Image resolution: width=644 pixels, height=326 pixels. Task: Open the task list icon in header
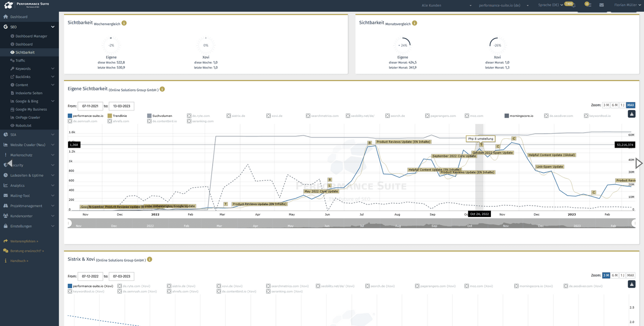pos(589,5)
